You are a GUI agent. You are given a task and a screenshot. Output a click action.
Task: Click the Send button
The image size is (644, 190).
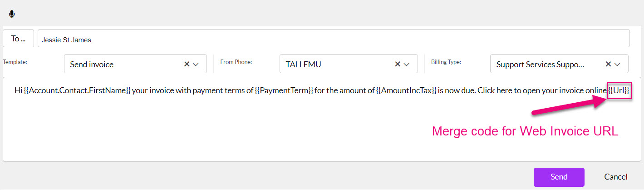point(559,177)
